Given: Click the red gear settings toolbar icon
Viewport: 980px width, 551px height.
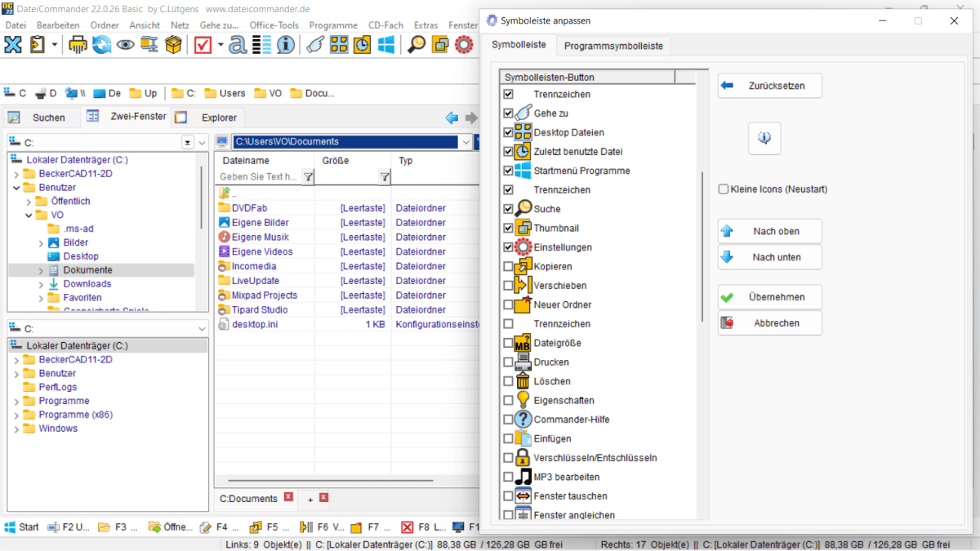Looking at the screenshot, I should [464, 45].
